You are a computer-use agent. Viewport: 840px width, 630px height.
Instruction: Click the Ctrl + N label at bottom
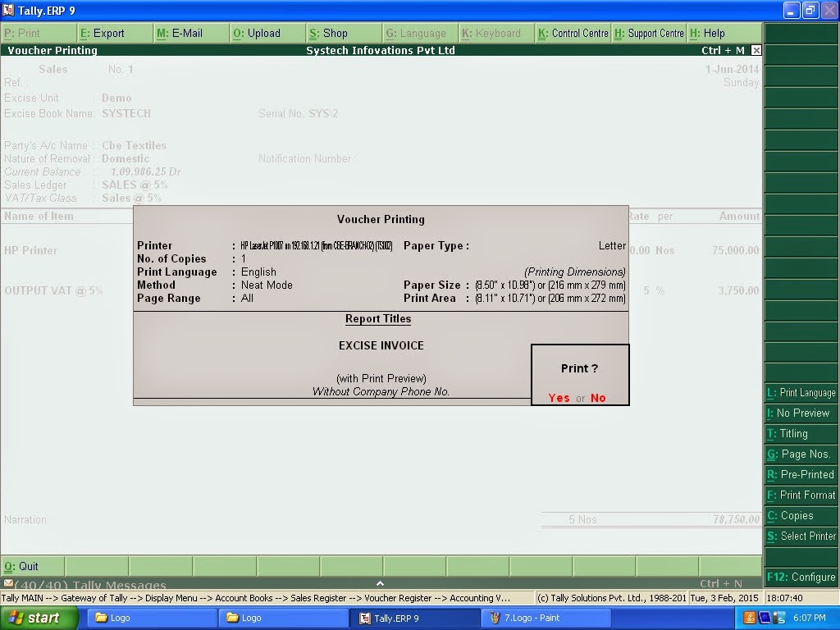coord(720,583)
